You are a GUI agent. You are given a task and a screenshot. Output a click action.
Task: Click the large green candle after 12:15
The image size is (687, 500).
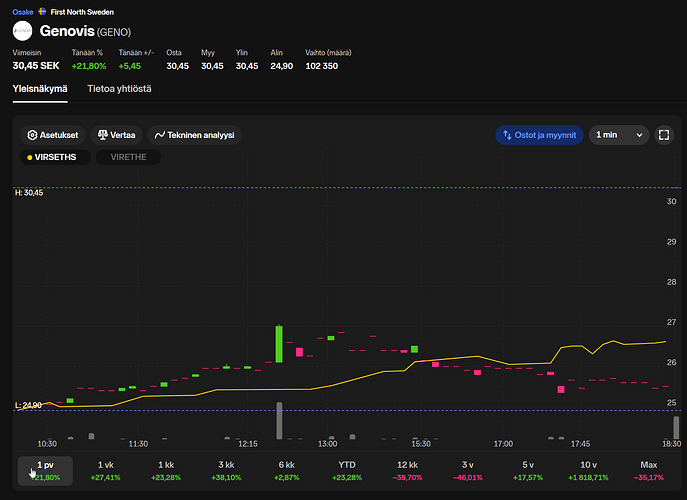coord(279,344)
